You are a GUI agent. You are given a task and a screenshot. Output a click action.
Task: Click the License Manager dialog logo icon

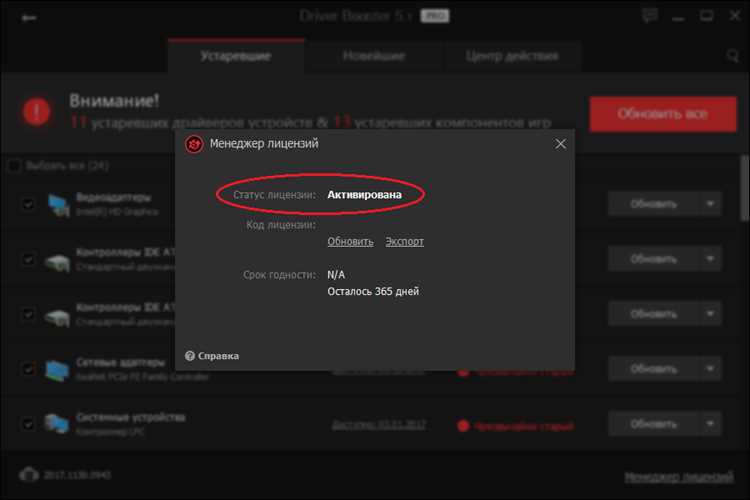194,144
